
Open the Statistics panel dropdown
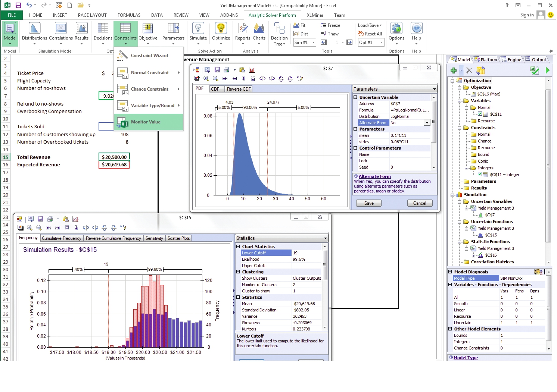325,238
